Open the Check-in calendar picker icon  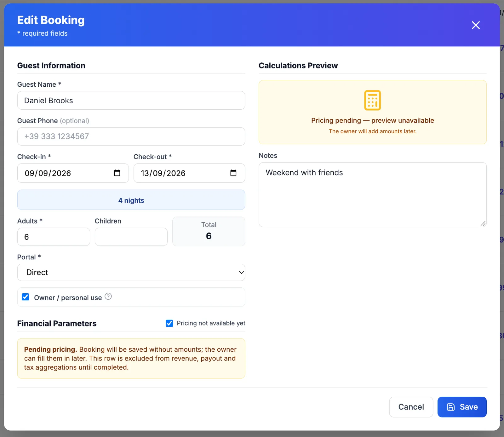click(117, 173)
